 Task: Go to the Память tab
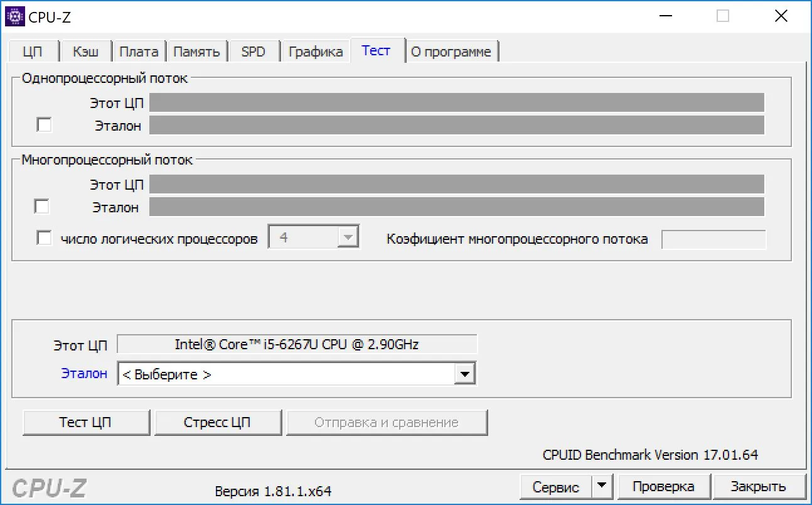[196, 52]
